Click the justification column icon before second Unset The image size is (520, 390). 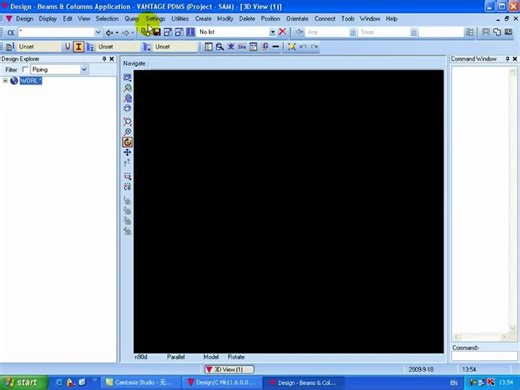90,47
